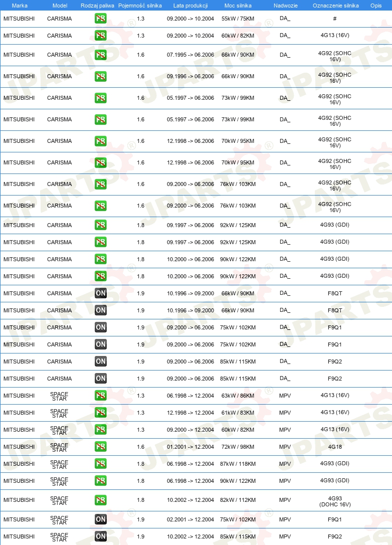The image size is (392, 545).
Task: Select SPACE STAR model cell in 82kW / 112KM row
Action: 59,500
